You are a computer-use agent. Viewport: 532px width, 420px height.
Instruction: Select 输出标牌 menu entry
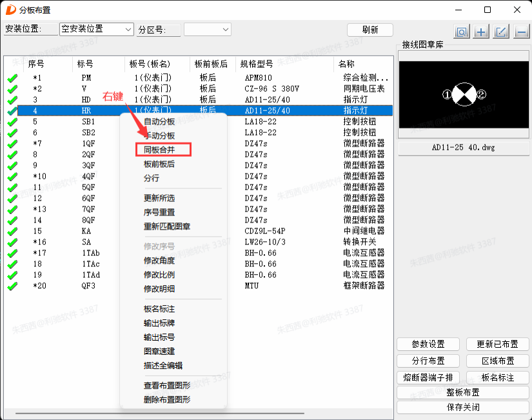(x=159, y=323)
